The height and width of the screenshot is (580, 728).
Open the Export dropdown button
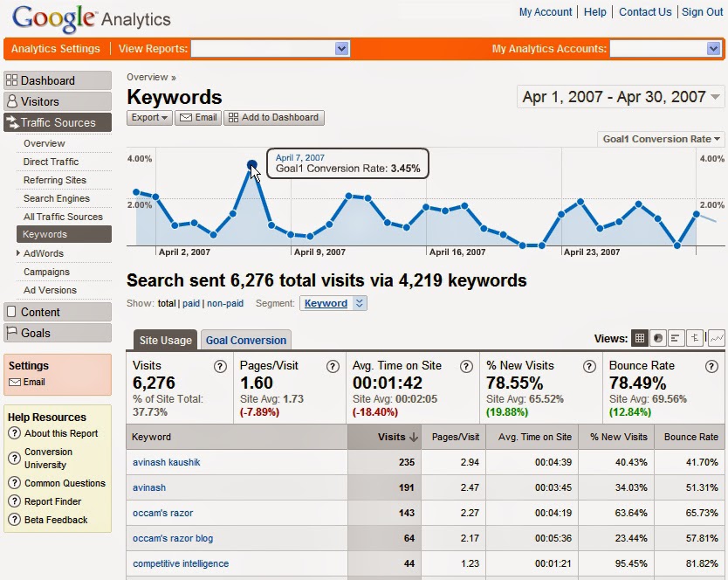coord(149,118)
